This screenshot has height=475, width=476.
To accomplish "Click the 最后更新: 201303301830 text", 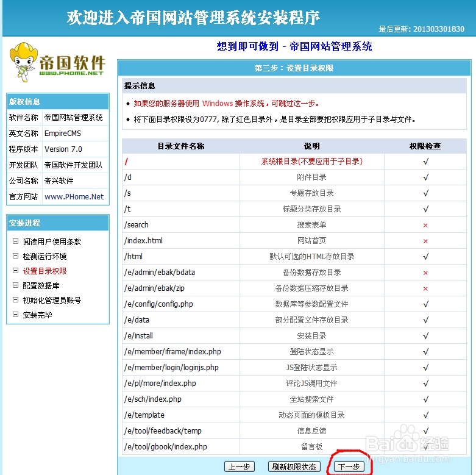I will tap(421, 29).
